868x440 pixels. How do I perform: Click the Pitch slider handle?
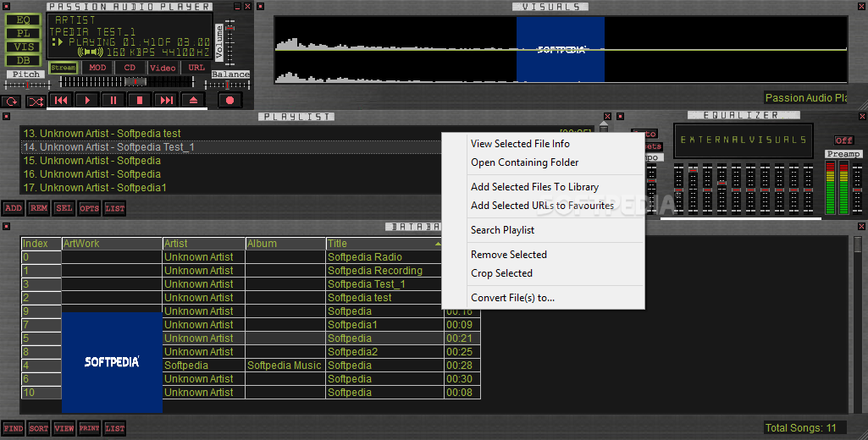click(x=26, y=85)
